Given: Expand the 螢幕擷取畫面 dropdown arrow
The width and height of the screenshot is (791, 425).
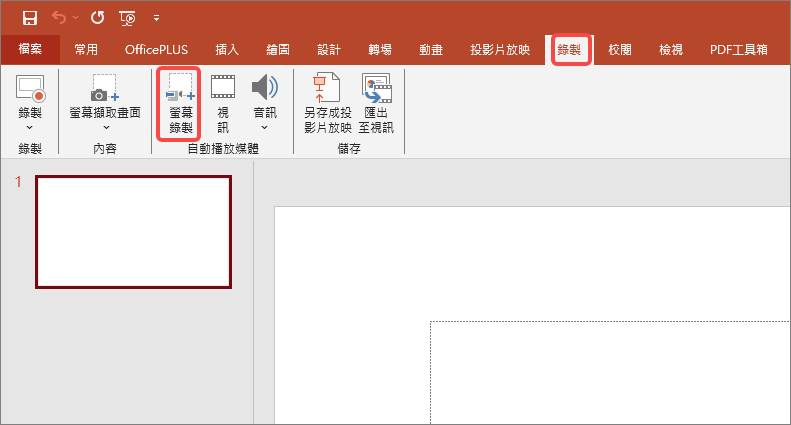Looking at the screenshot, I should click(x=105, y=128).
